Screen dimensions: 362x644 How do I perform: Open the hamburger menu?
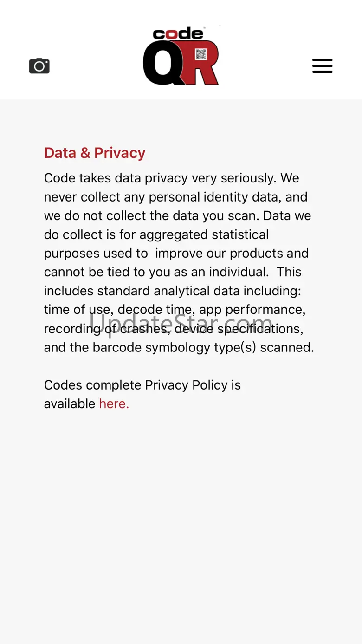pyautogui.click(x=322, y=66)
